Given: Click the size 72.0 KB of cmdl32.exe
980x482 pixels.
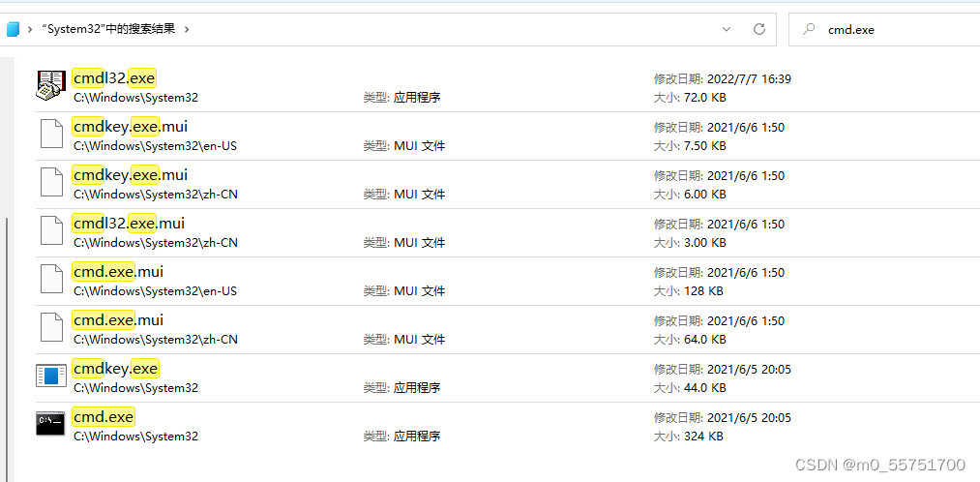Looking at the screenshot, I should tap(704, 98).
